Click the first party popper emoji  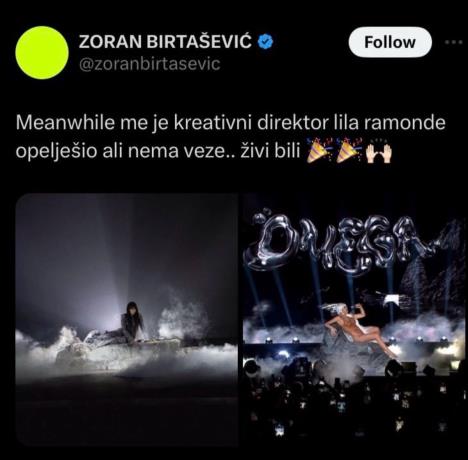click(319, 150)
